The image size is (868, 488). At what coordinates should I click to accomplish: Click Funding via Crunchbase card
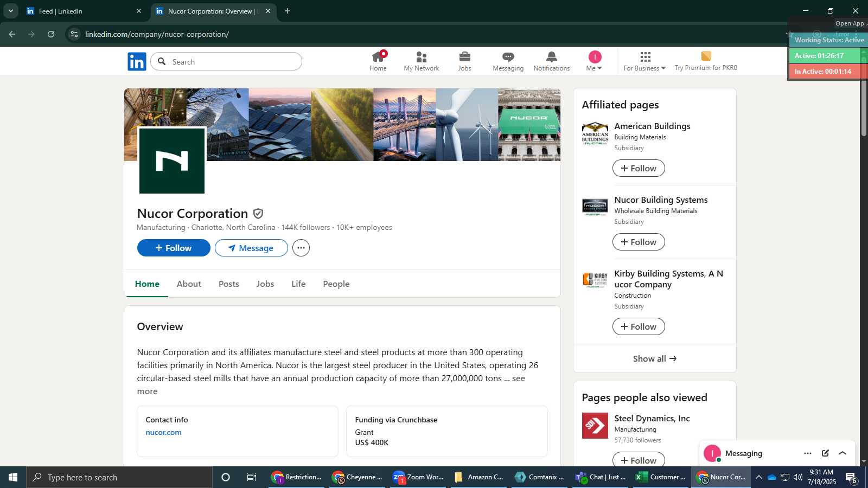(447, 432)
